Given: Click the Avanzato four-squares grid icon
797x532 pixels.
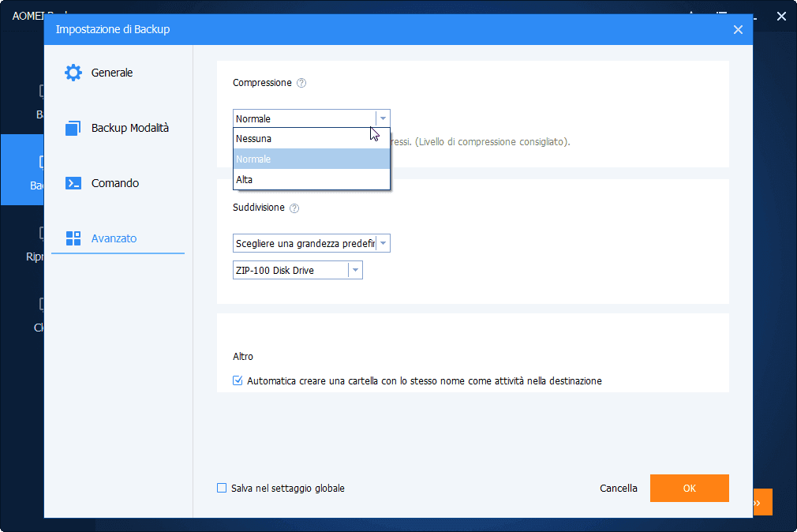Looking at the screenshot, I should 73,238.
